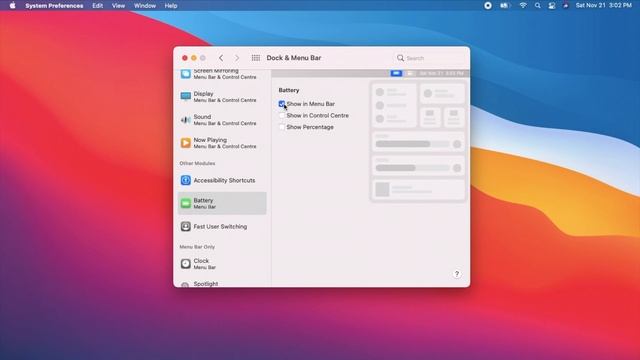Click the highlighted battery icon in preview bar

[396, 73]
